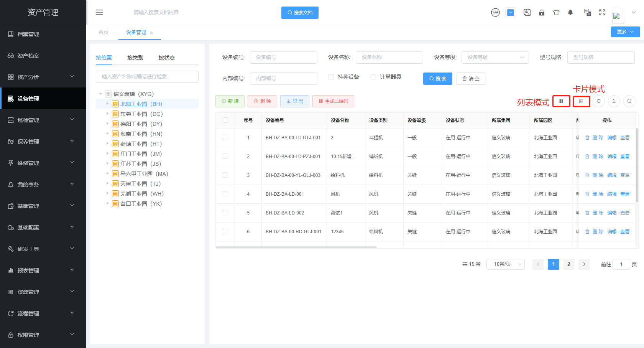Select the 信义玻璃 (XYG) group node
This screenshot has width=644, height=348.
[133, 94]
